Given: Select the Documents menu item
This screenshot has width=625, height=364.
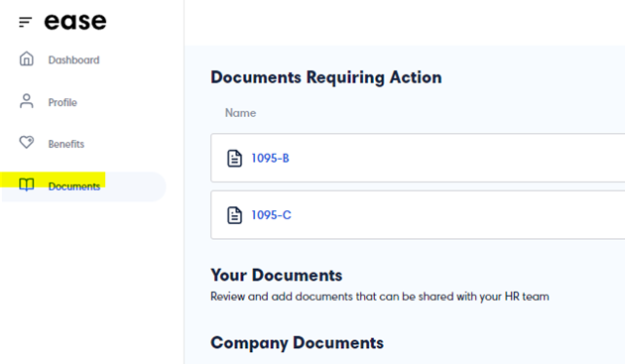Looking at the screenshot, I should click(x=74, y=186).
